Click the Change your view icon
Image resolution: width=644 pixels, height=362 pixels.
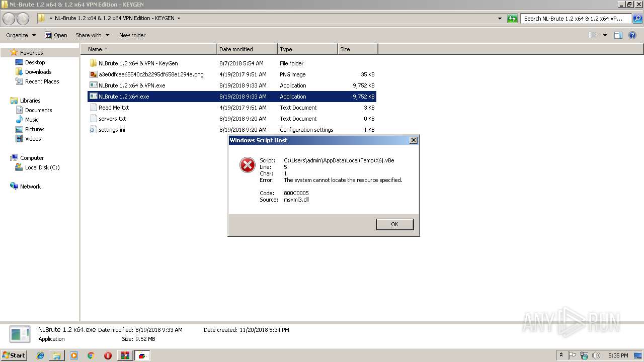point(593,35)
